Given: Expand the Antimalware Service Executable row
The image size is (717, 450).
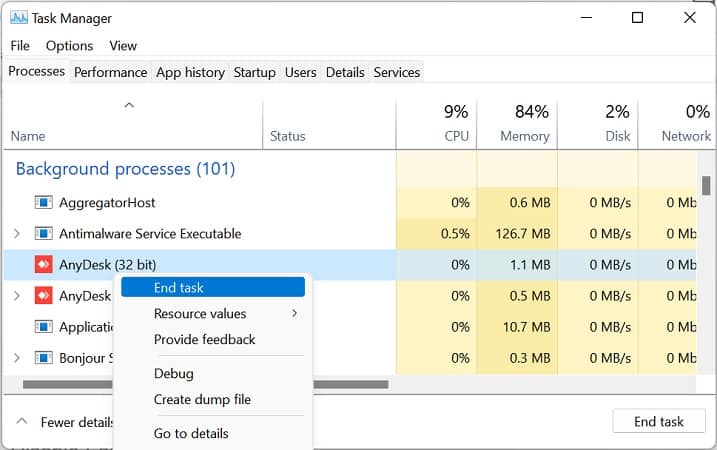Looking at the screenshot, I should tap(17, 233).
